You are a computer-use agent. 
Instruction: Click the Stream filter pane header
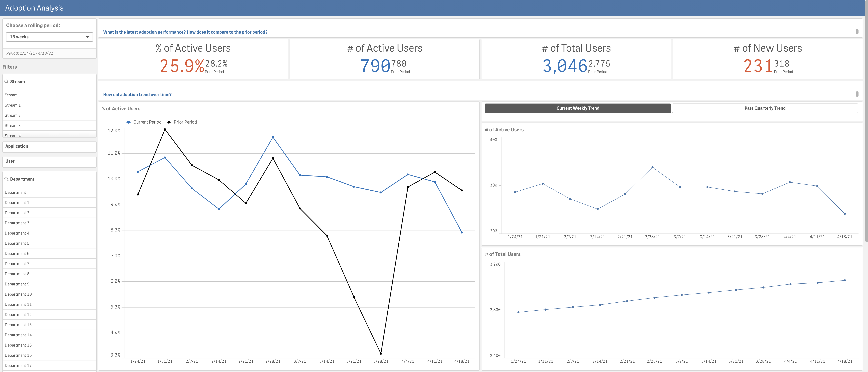49,82
